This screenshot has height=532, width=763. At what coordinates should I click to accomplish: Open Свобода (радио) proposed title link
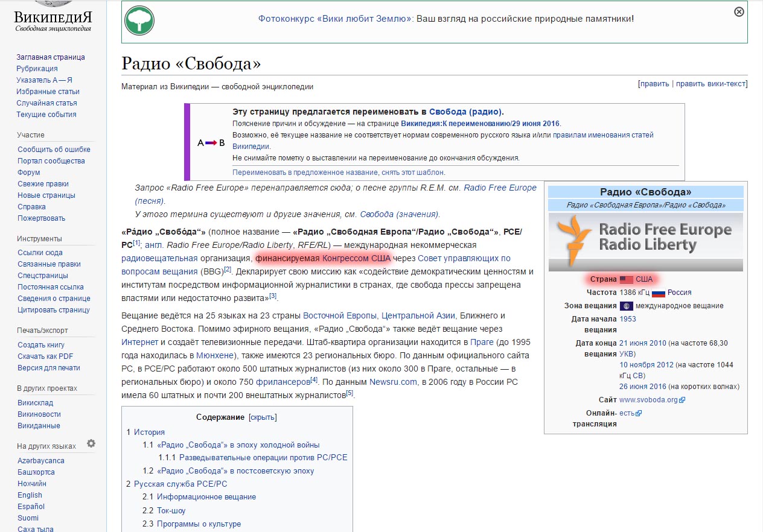(x=465, y=112)
